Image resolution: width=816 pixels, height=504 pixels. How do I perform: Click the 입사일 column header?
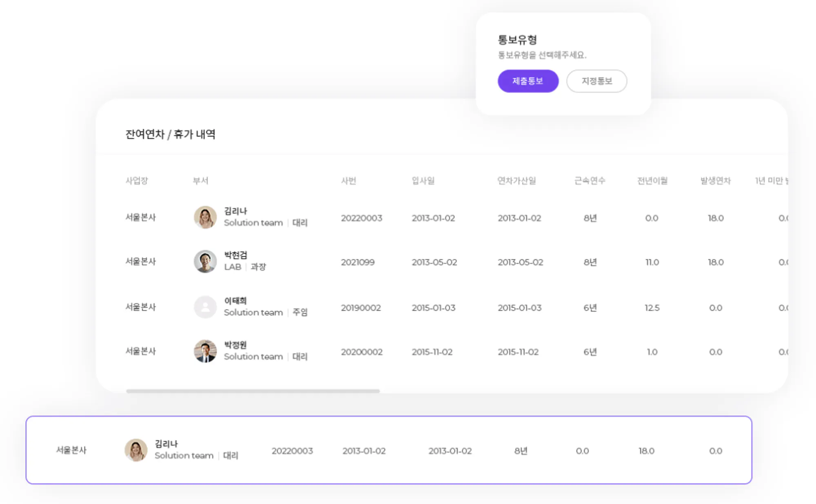(x=423, y=181)
